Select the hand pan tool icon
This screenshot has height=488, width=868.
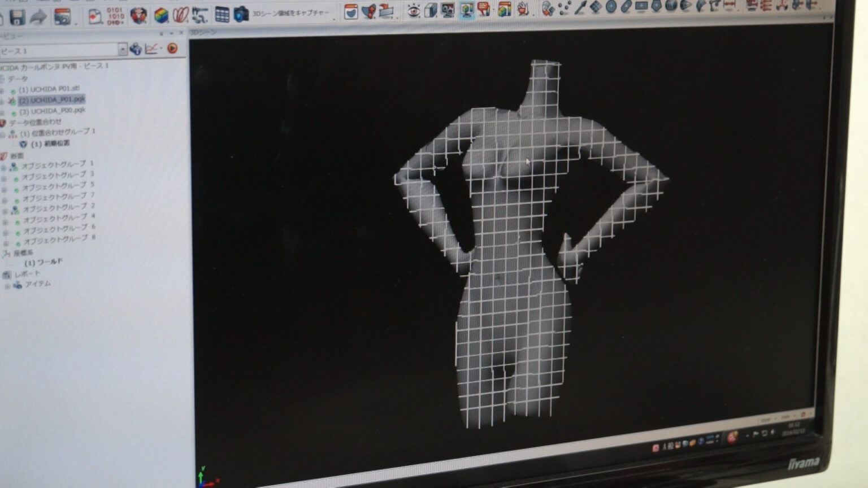pos(523,9)
